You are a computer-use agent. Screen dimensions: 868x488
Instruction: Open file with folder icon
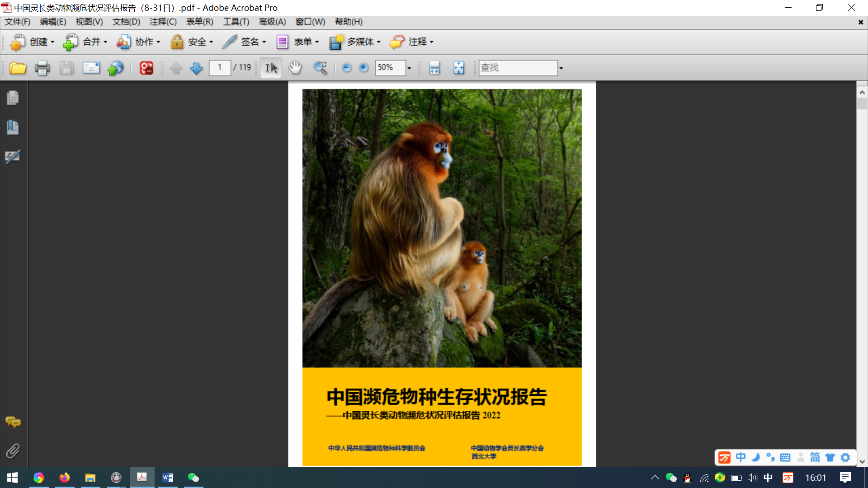coord(18,68)
